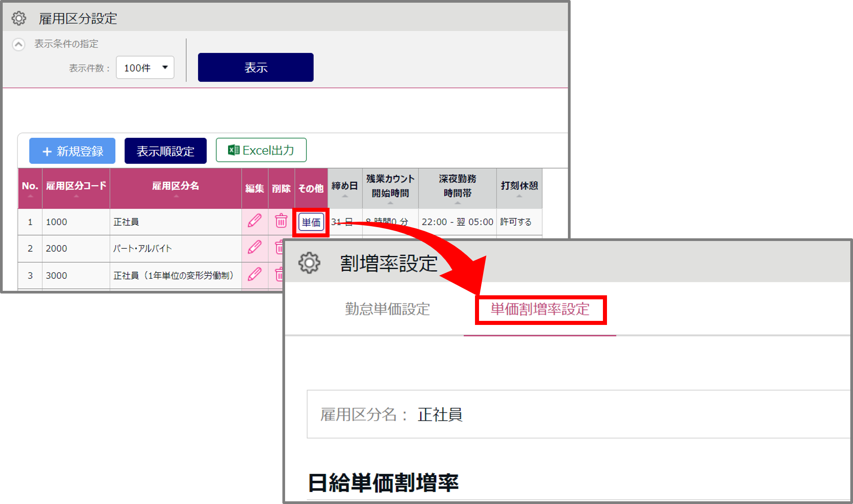Screen dimensions: 853x504
Task: Click the 表示 button
Action: 255,67
